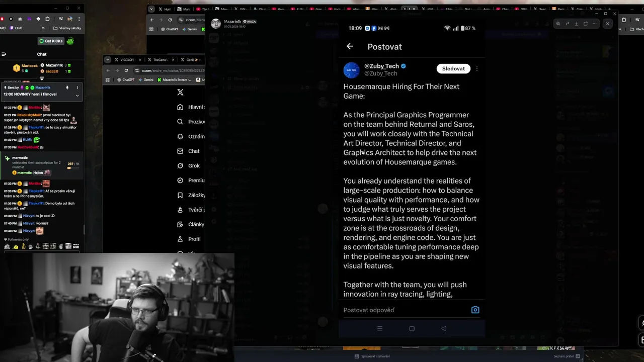This screenshot has width=644, height=362.
Task: Reload page in the back x.com/Maza window
Action: click(x=170, y=20)
